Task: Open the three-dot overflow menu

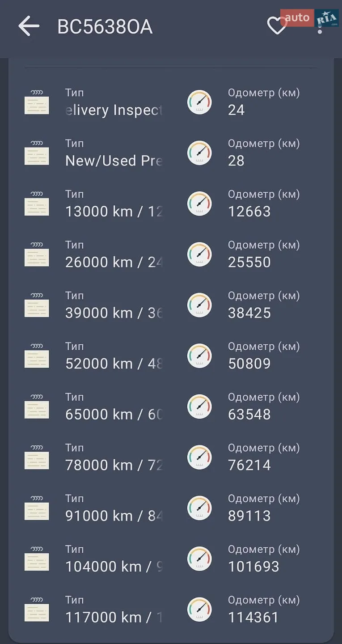Action: tap(319, 27)
